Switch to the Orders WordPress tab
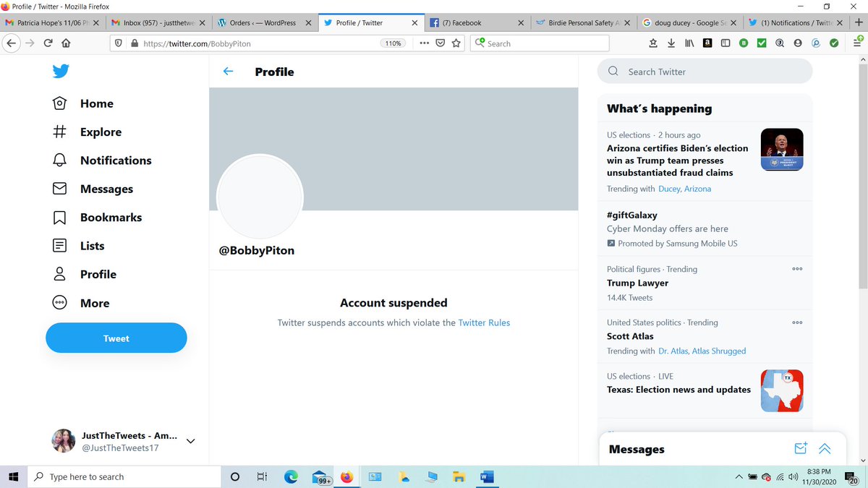This screenshot has width=868, height=488. click(263, 22)
